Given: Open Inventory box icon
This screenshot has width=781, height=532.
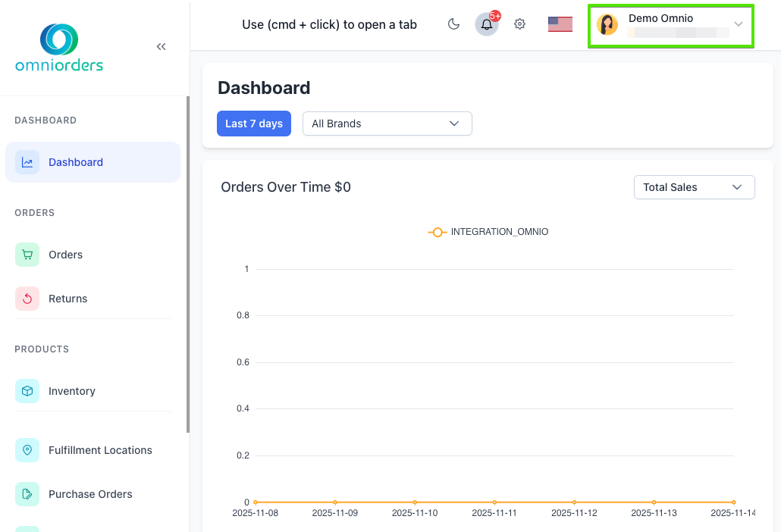Looking at the screenshot, I should pyautogui.click(x=27, y=391).
